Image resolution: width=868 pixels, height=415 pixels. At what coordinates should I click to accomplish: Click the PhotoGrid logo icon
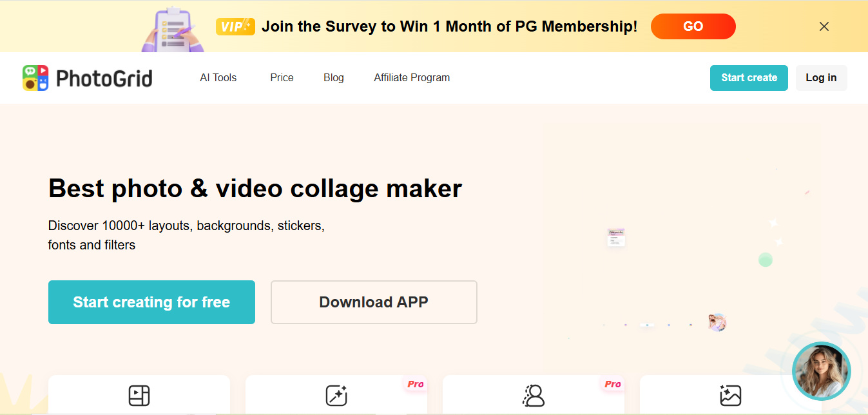35,78
